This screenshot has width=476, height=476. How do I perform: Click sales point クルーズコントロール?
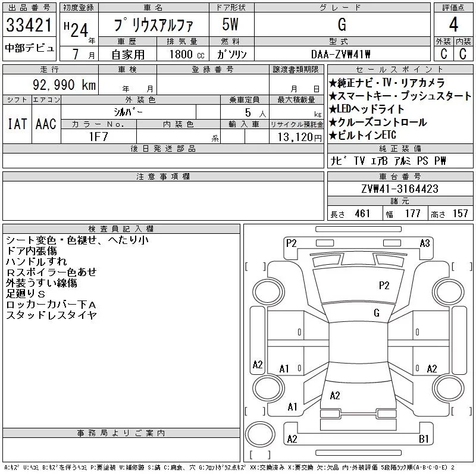point(378,122)
